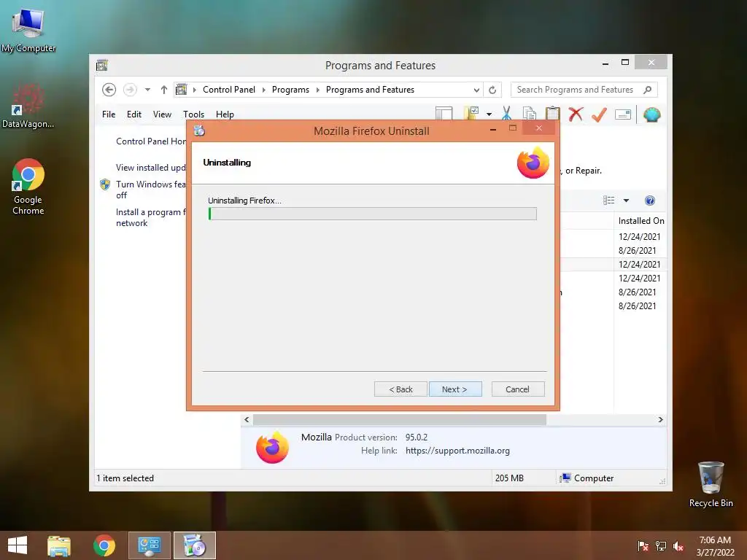Click the uninstaller taskbar button
Image resolution: width=747 pixels, height=560 pixels.
tap(194, 545)
